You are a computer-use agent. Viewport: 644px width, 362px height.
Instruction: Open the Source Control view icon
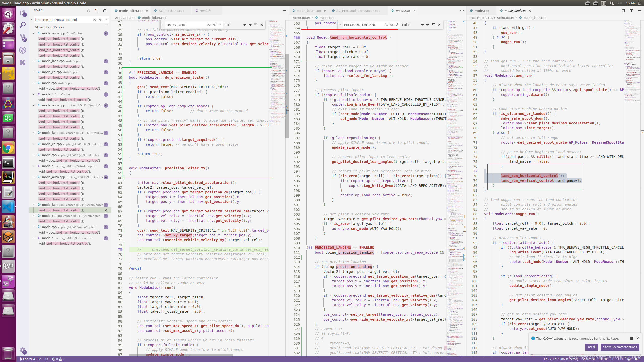pyautogui.click(x=23, y=38)
